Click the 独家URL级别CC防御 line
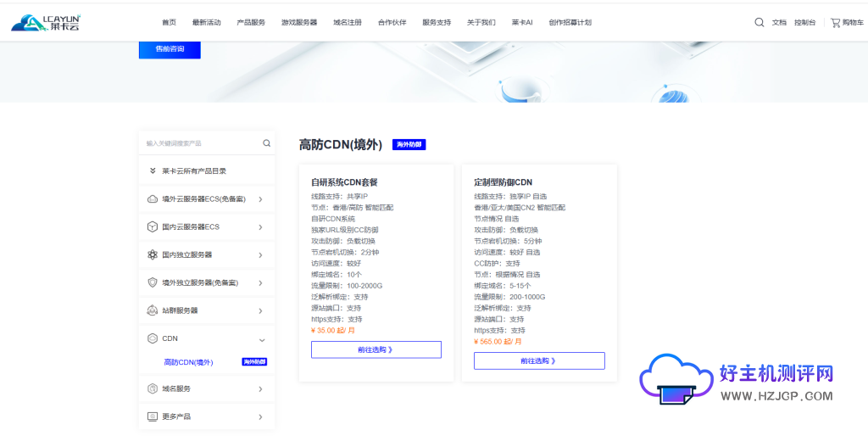This screenshot has width=868, height=447. point(345,230)
